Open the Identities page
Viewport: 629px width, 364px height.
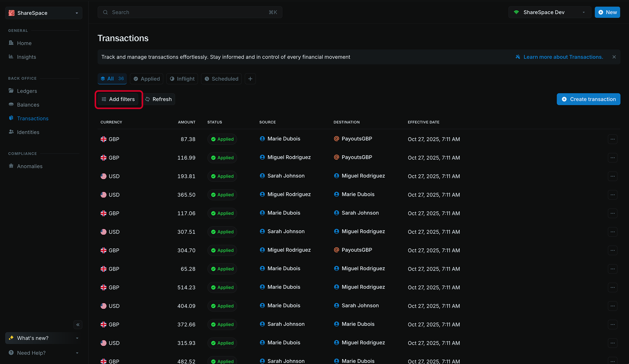click(x=28, y=132)
